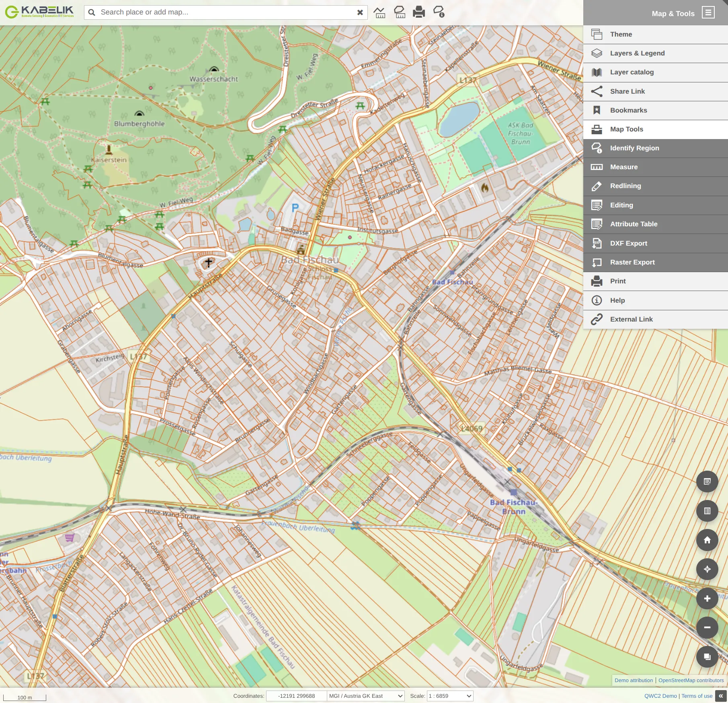
Task: Collapse the bottom status bar with double-chevron
Action: pos(721,696)
